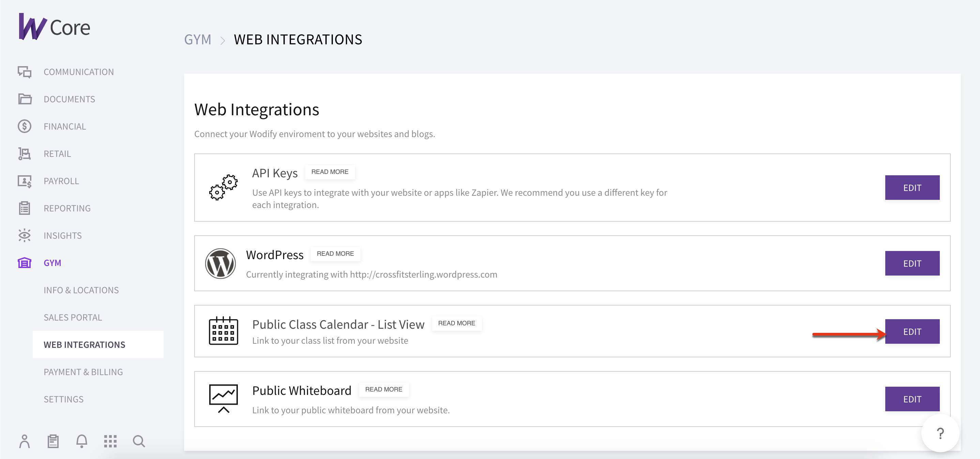Open notifications bell icon

[82, 442]
